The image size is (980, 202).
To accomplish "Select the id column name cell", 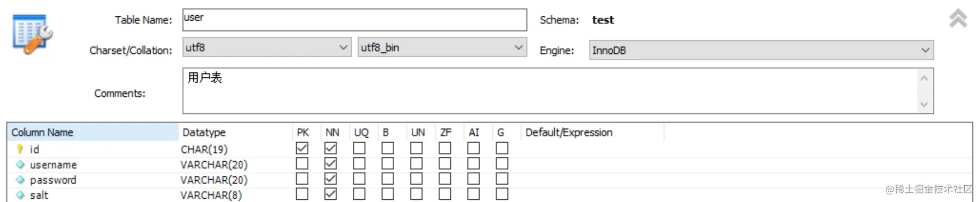I will click(x=93, y=149).
